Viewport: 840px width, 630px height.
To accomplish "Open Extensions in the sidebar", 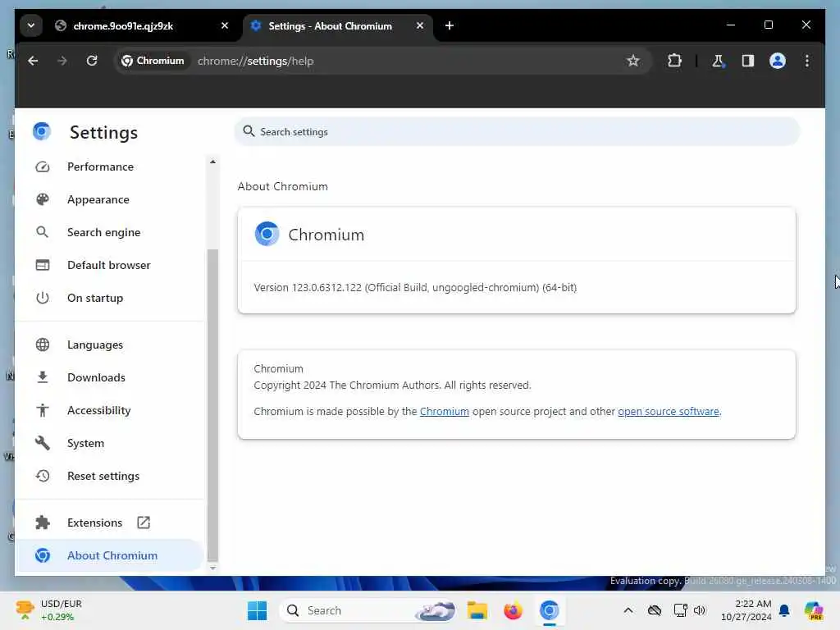I will coord(110,523).
